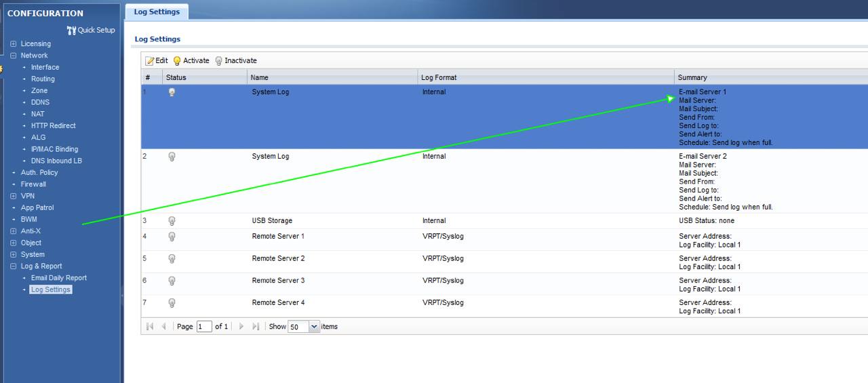Click 'E-mail Server 1' summary text
This screenshot has width=868, height=383.
click(703, 92)
